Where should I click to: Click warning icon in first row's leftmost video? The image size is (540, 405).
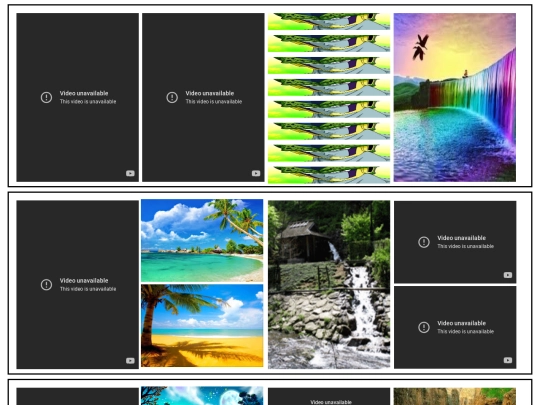click(x=46, y=97)
